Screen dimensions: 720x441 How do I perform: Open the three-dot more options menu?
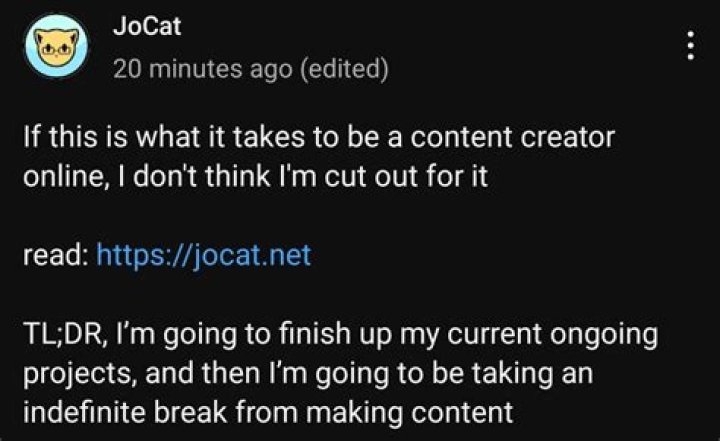point(689,44)
